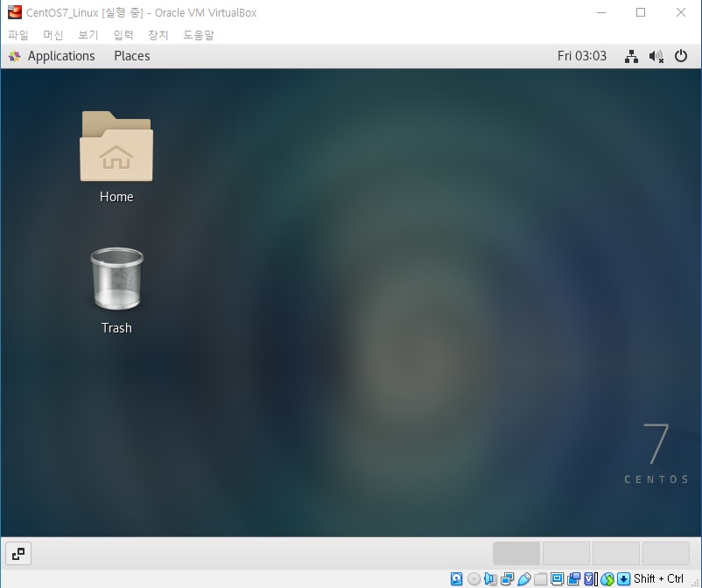Open the 입력 menu
Image resolution: width=702 pixels, height=588 pixels.
point(123,35)
